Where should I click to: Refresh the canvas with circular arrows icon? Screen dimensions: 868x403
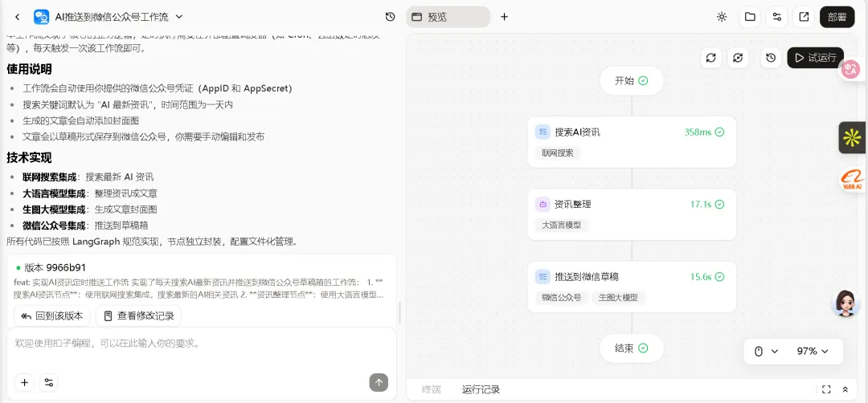(711, 58)
